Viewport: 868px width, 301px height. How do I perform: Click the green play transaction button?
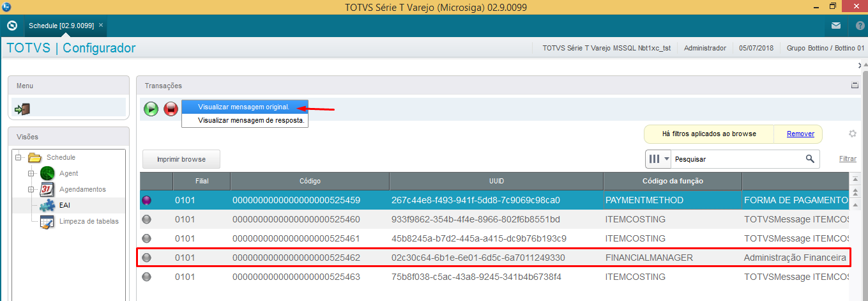click(x=151, y=109)
